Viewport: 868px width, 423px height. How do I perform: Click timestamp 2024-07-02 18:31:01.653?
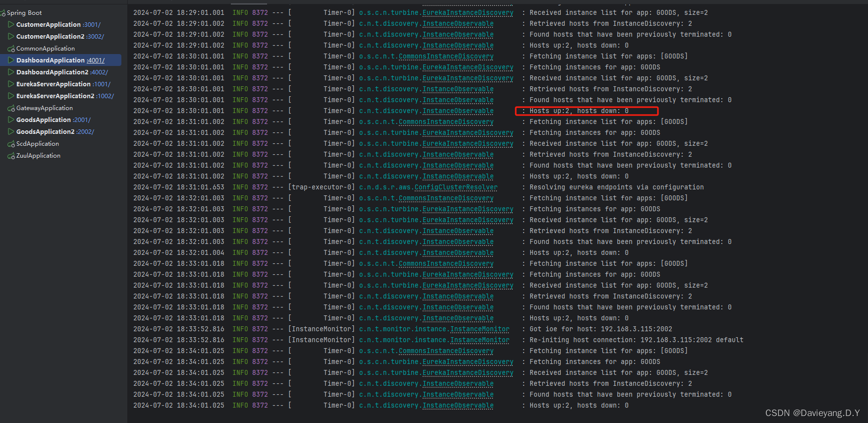(x=179, y=187)
